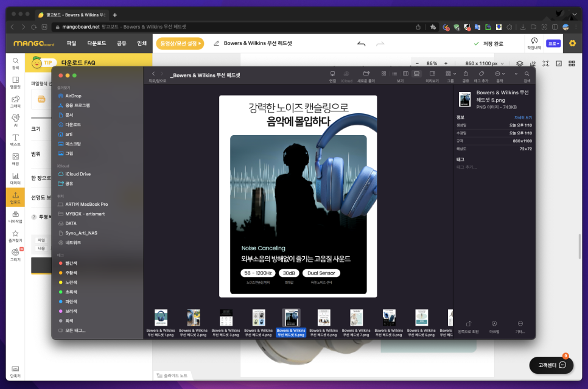Toggle the ruler guide icon in Mangoboard toolbar
Image resolution: width=588 pixels, height=389 pixels.
[533, 63]
